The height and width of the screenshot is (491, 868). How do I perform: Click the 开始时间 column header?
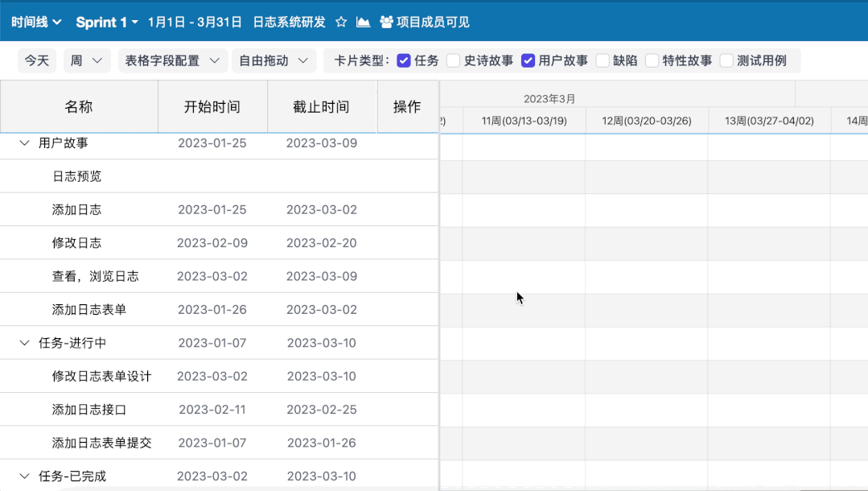tap(212, 106)
